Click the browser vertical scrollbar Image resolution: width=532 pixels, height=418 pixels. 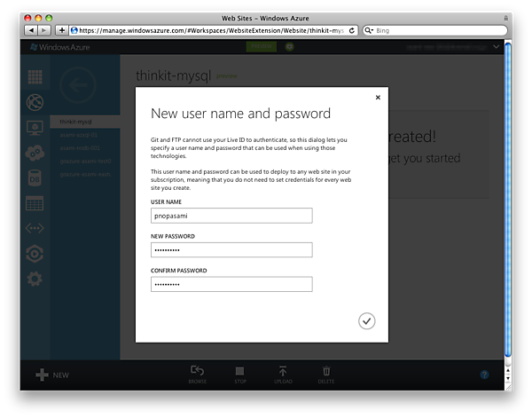click(x=508, y=201)
